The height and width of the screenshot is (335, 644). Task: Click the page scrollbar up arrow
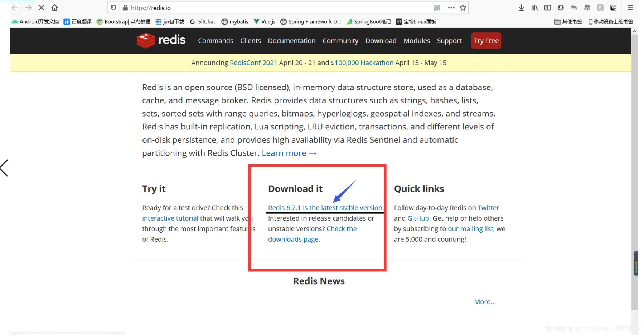[635, 31]
